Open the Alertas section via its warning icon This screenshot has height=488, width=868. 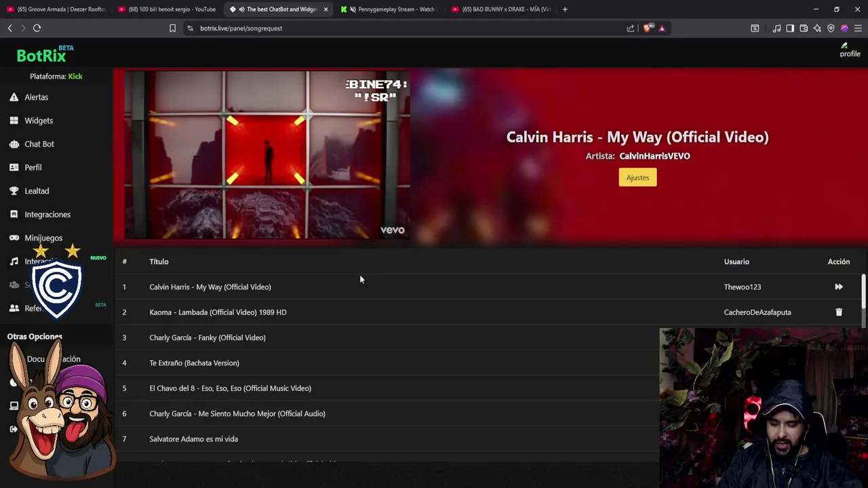[14, 97]
